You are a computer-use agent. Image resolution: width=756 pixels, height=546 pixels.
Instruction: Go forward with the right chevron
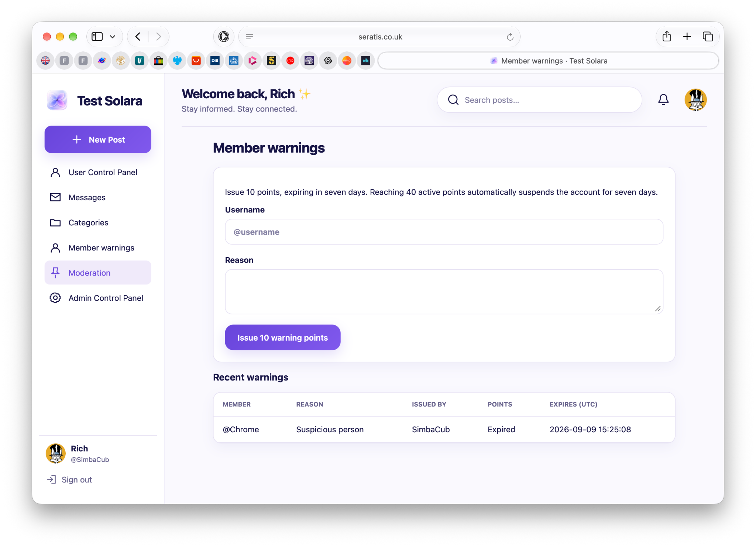[x=159, y=37]
